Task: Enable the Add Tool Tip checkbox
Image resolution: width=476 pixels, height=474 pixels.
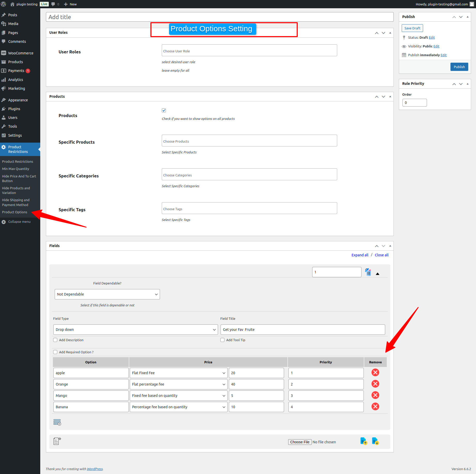Action: coord(222,340)
